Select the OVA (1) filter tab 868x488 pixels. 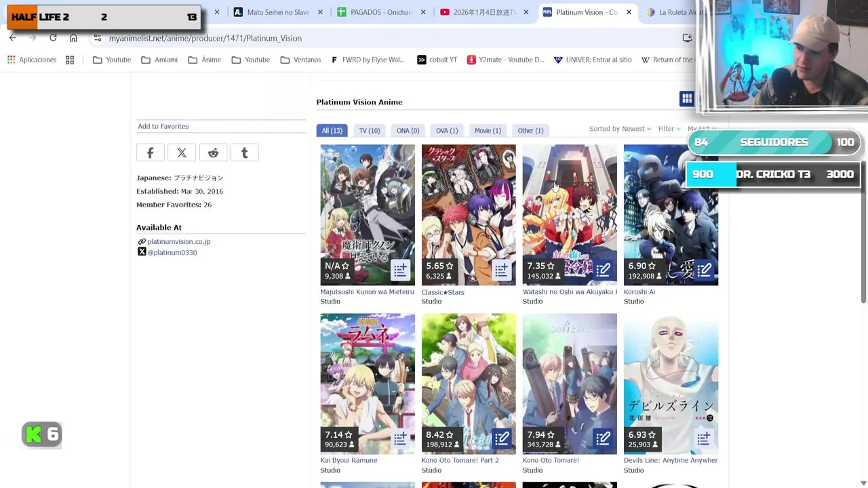click(447, 130)
